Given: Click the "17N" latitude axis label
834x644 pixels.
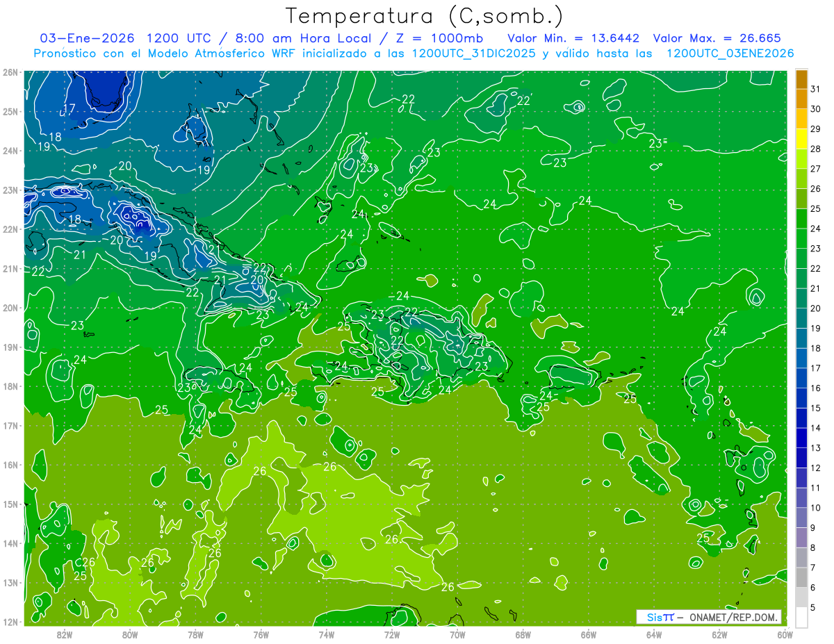Looking at the screenshot, I should 10,425.
